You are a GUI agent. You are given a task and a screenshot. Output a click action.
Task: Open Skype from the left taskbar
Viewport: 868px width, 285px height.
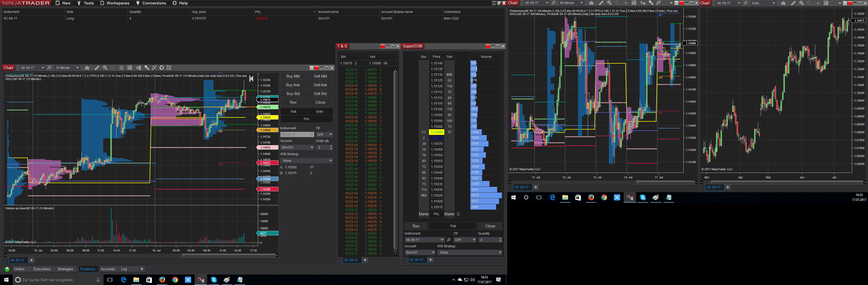(x=214, y=280)
